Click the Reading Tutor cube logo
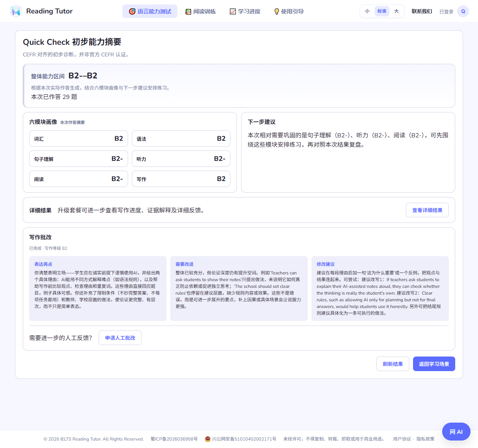This screenshot has height=448, width=478. pos(16,11)
